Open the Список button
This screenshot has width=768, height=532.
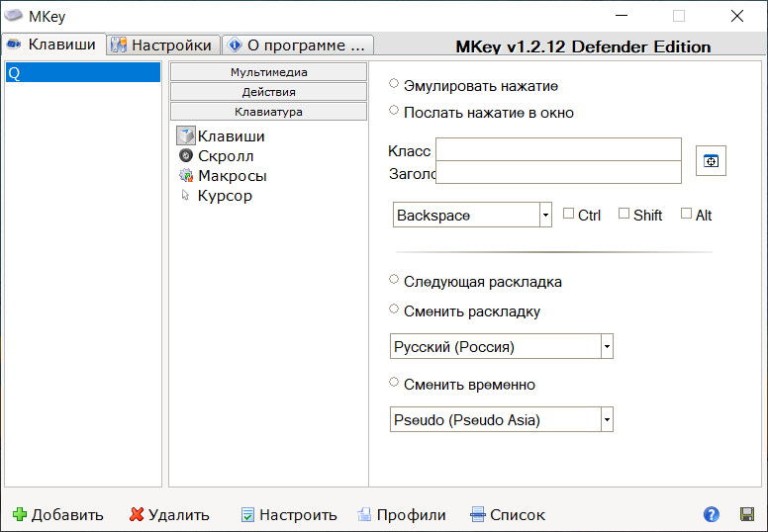pyautogui.click(x=508, y=514)
